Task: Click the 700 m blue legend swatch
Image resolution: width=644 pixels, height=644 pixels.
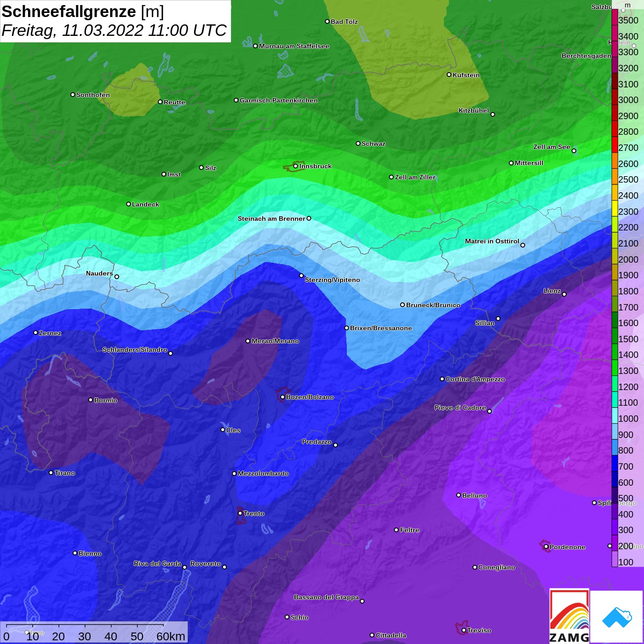Action: [615, 463]
